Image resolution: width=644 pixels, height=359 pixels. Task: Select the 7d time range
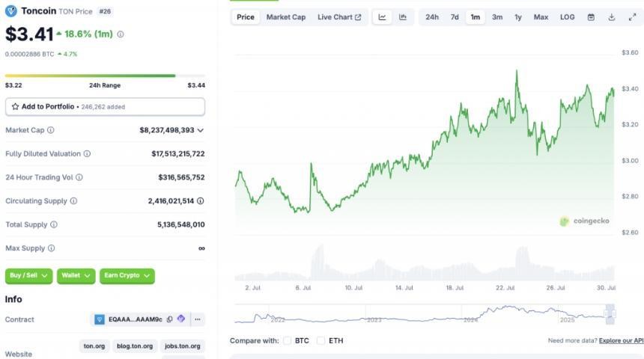pyautogui.click(x=455, y=17)
